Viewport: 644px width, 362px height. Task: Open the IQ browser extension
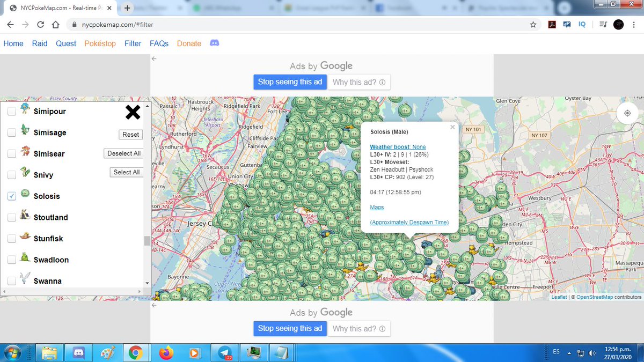[x=582, y=25]
